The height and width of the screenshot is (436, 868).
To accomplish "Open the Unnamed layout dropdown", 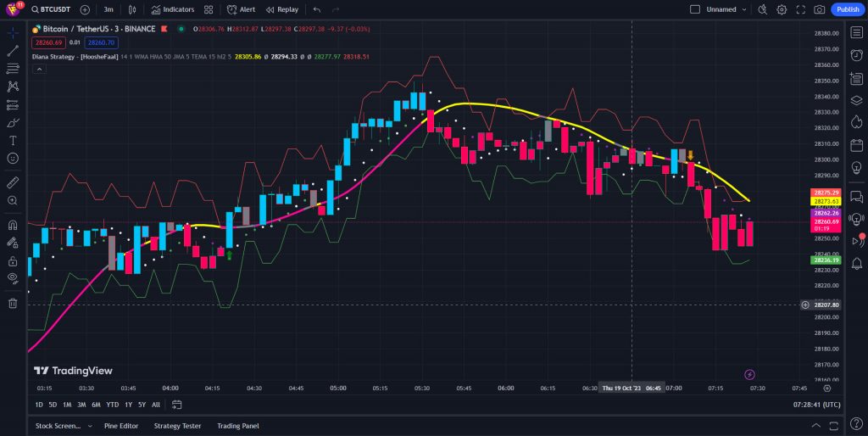I will pyautogui.click(x=726, y=9).
